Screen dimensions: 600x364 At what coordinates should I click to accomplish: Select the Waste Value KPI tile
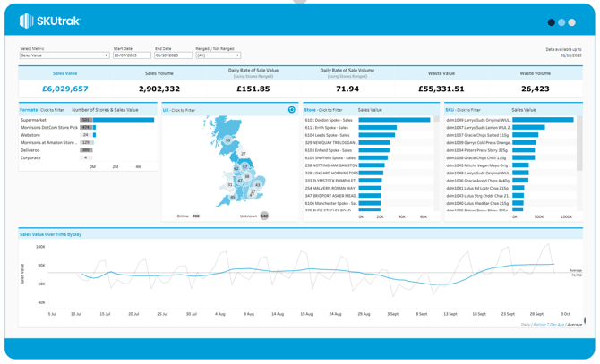pos(441,73)
